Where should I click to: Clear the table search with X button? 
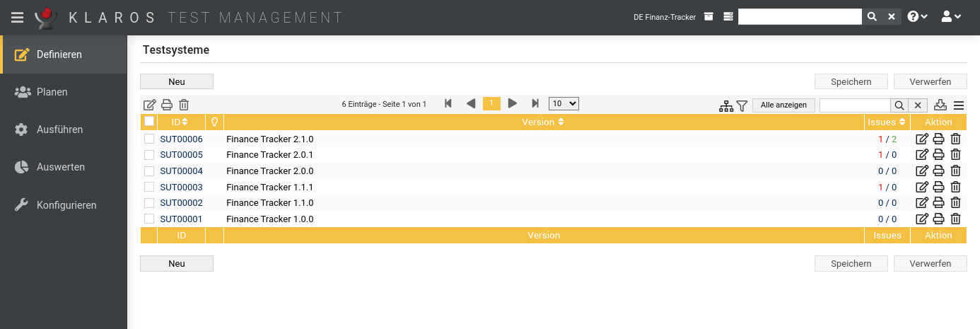click(x=917, y=105)
